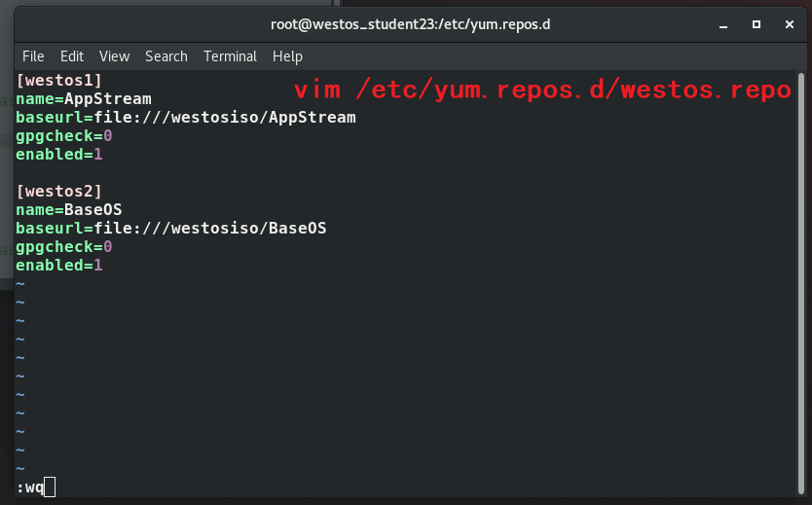Click the name=AppStream line
This screenshot has height=505, width=812.
click(x=84, y=99)
